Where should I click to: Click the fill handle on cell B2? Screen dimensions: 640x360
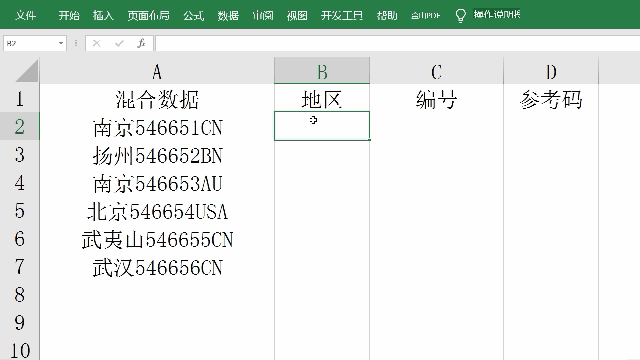pyautogui.click(x=369, y=140)
